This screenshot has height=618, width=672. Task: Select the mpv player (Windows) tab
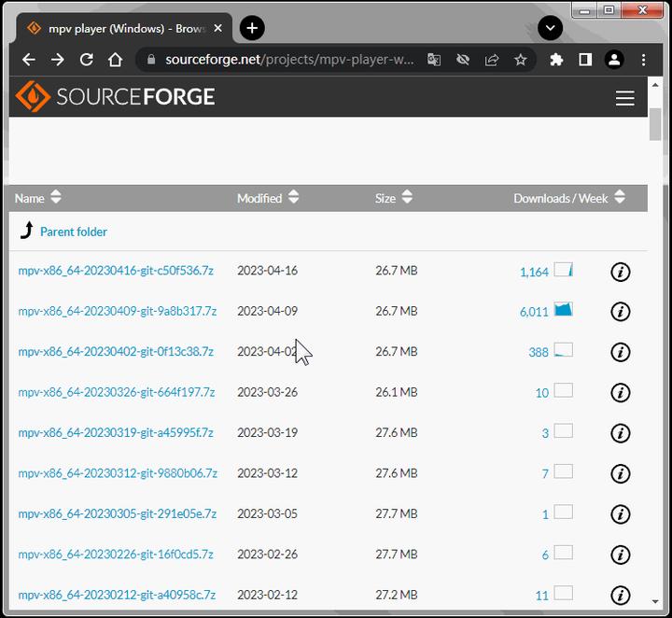tap(124, 29)
